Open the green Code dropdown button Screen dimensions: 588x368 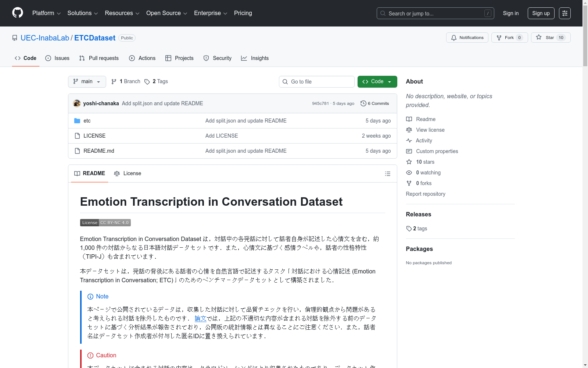coord(377,82)
